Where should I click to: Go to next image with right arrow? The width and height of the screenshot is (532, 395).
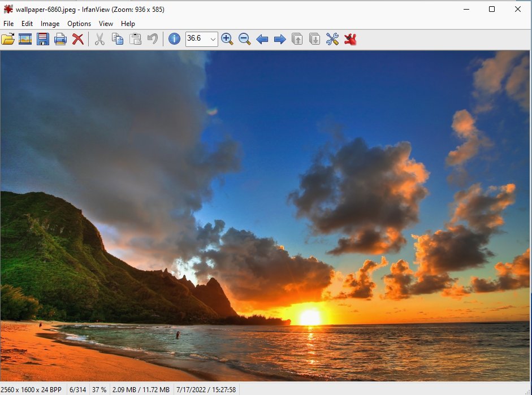[x=279, y=39]
